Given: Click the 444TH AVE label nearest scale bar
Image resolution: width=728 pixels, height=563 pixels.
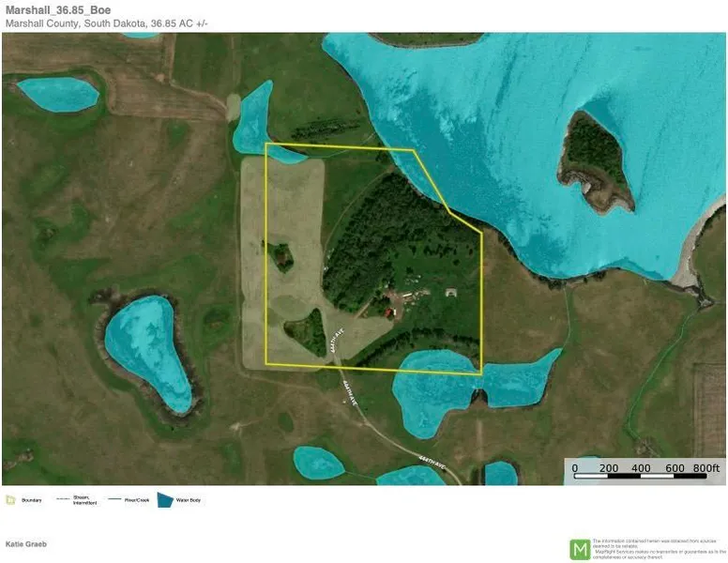Looking at the screenshot, I should coord(432,458).
